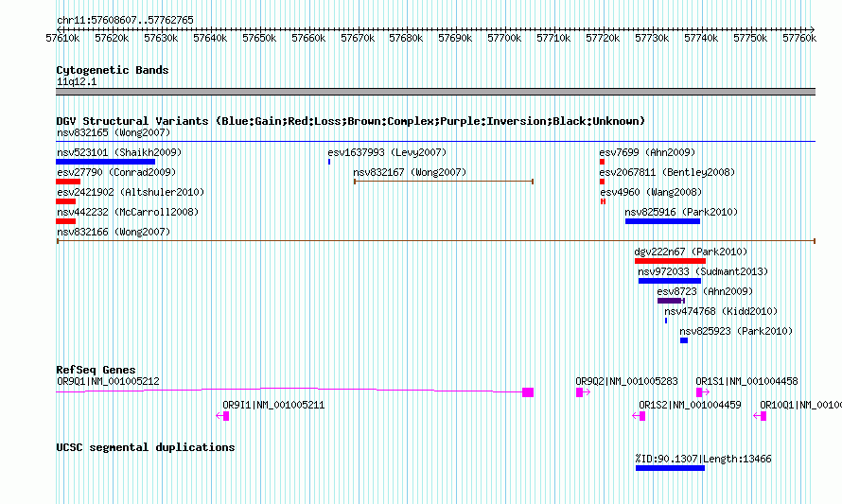Click the esv8723 (Ahn2009) purple inversion bar

671,301
